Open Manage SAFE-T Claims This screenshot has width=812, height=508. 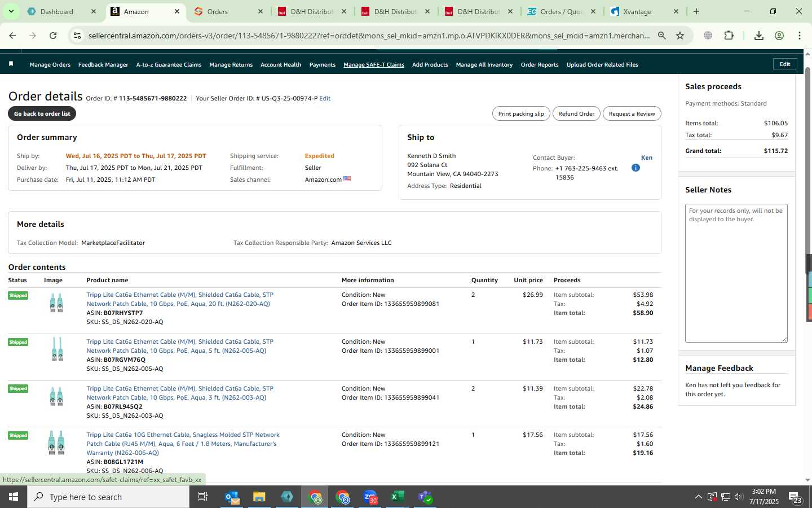[374, 65]
